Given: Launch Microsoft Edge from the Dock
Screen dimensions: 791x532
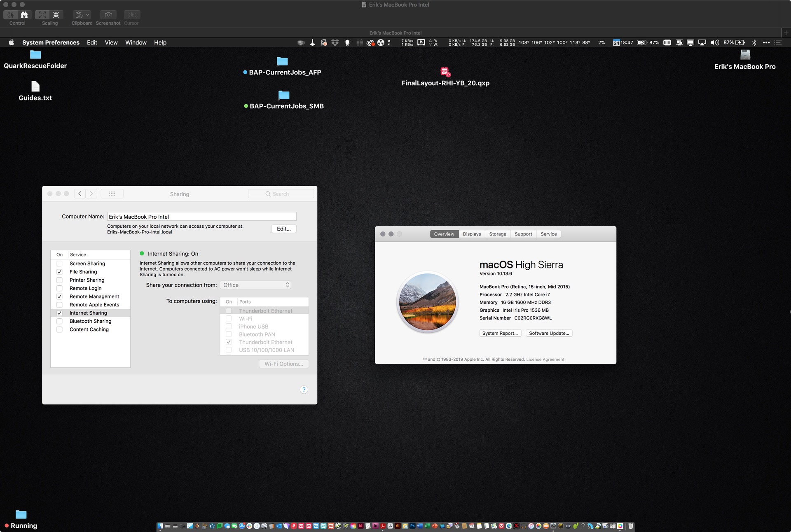Looking at the screenshot, I should click(509, 526).
